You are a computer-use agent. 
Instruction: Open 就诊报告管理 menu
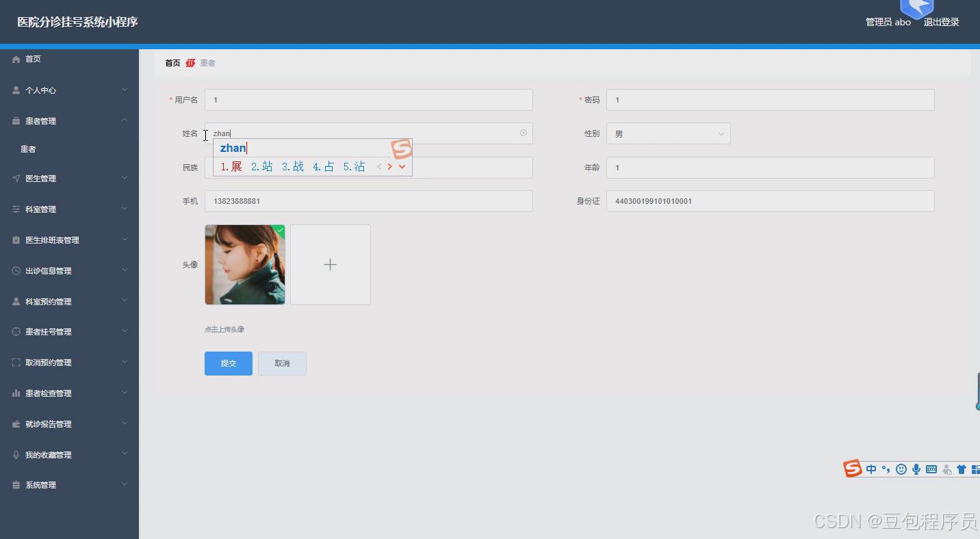(x=69, y=424)
